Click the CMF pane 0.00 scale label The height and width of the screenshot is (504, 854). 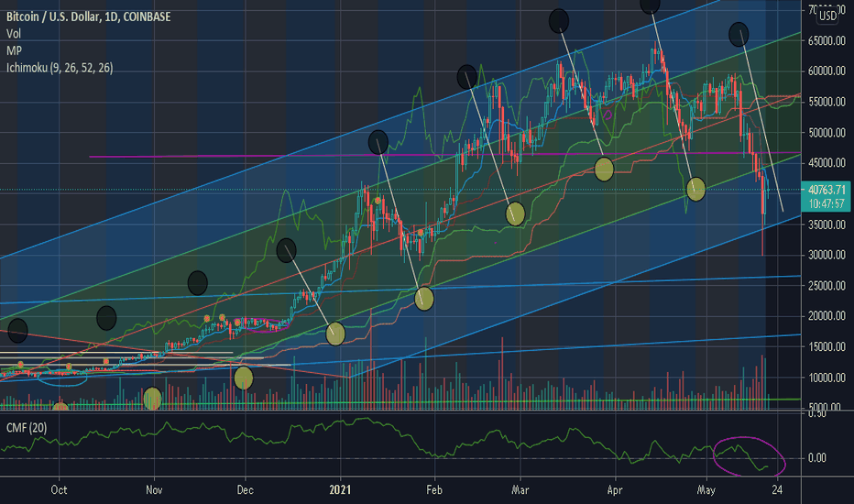(817, 457)
